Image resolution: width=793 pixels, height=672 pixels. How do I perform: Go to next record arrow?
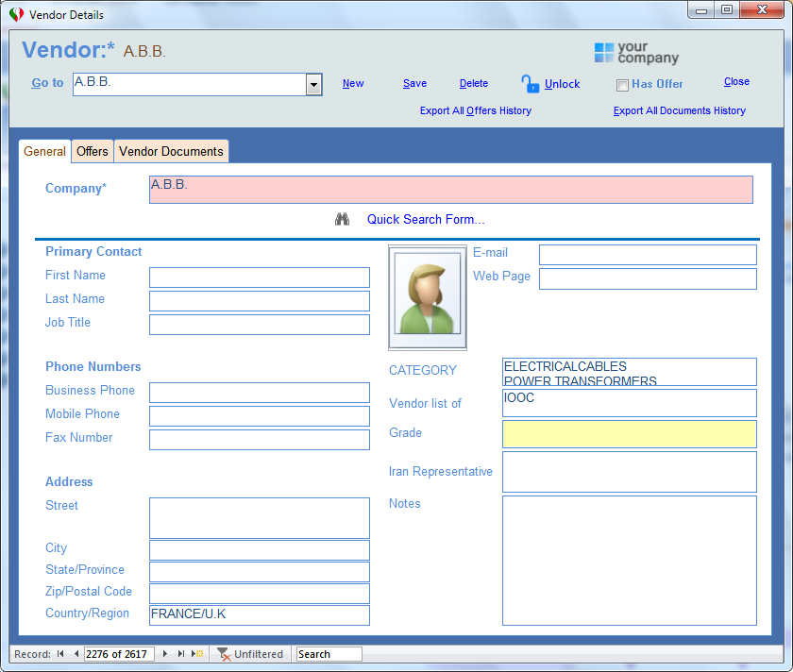[x=165, y=654]
